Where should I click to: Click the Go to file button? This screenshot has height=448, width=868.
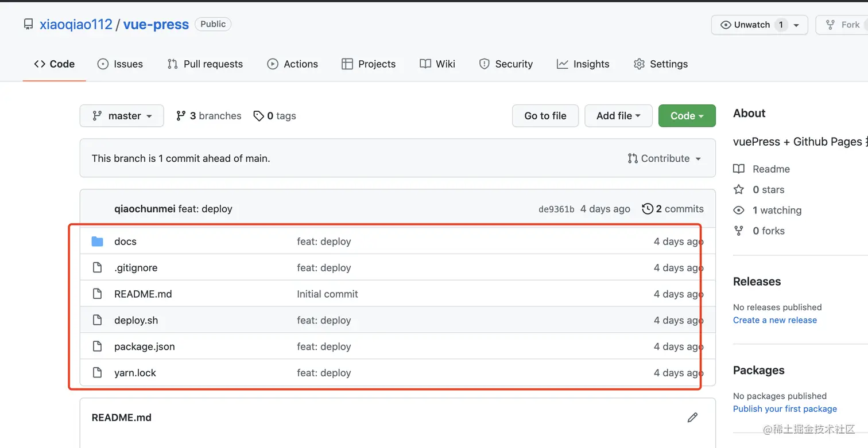[545, 116]
